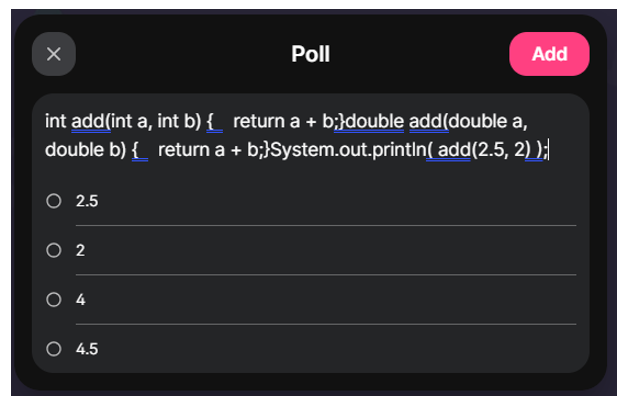Click the "4" answer option text

click(x=80, y=299)
